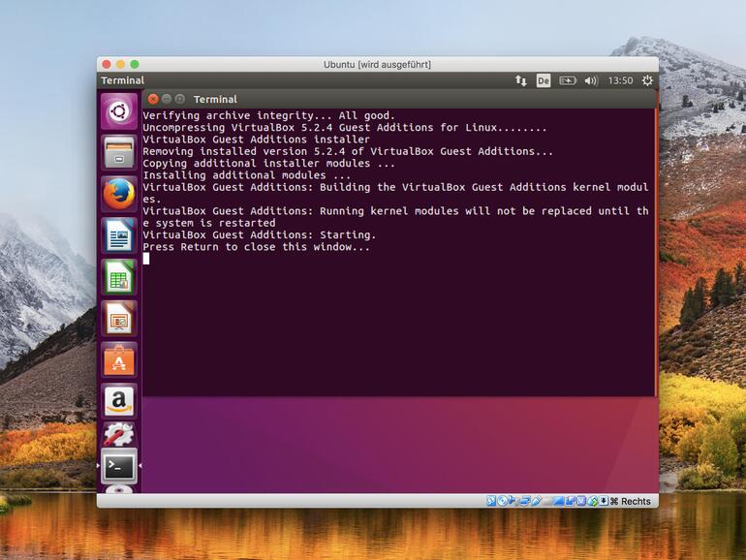Open the Files manager in launcher
The height and width of the screenshot is (560, 746).
119,152
